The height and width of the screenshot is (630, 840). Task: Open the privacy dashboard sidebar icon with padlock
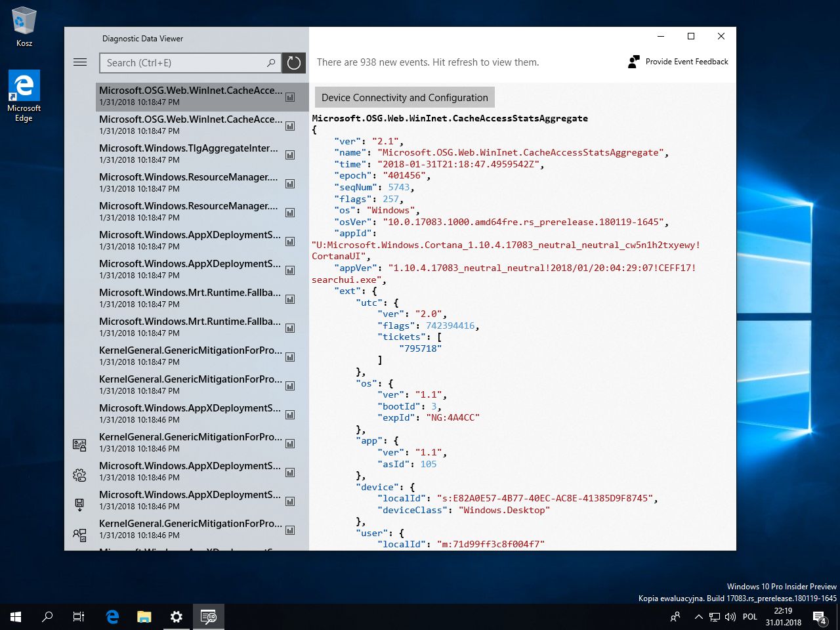[79, 445]
